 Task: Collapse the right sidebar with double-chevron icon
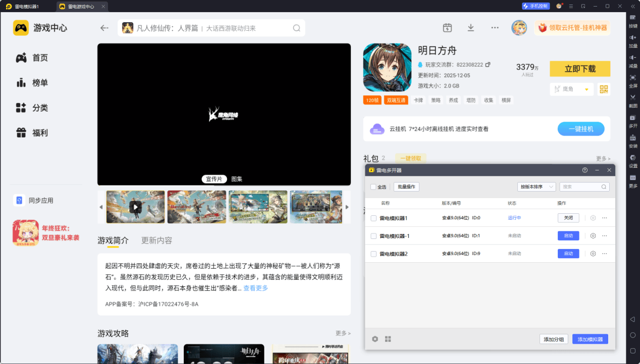(632, 6)
